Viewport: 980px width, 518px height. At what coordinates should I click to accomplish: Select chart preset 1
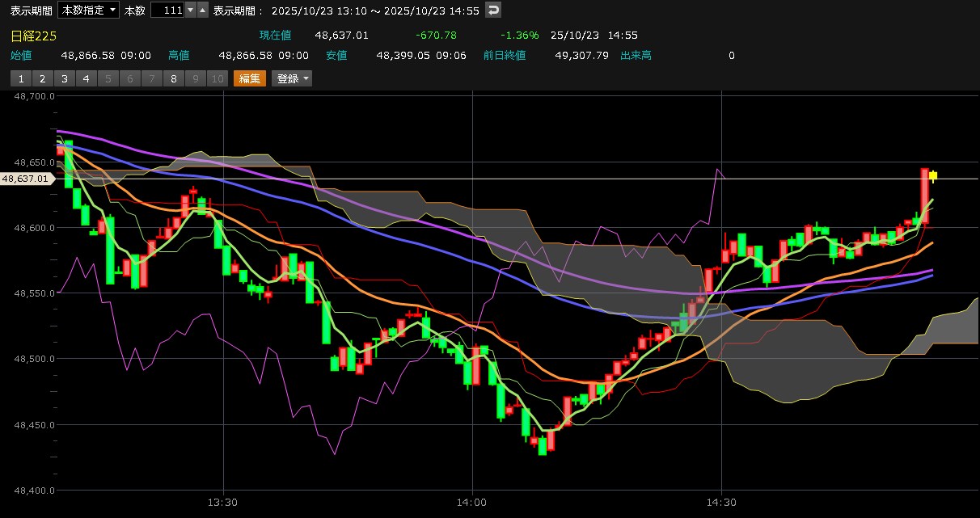[x=20, y=78]
